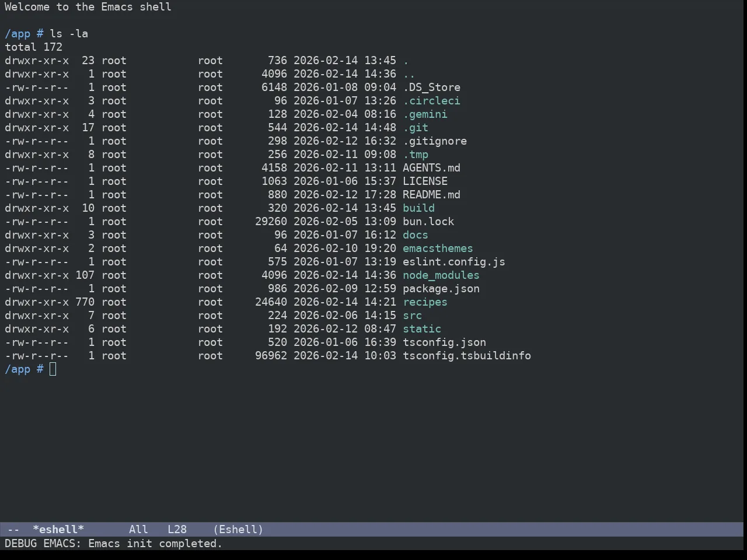Click the tsconfig.tsbuildinfo file name
747x560 pixels.
[467, 356]
